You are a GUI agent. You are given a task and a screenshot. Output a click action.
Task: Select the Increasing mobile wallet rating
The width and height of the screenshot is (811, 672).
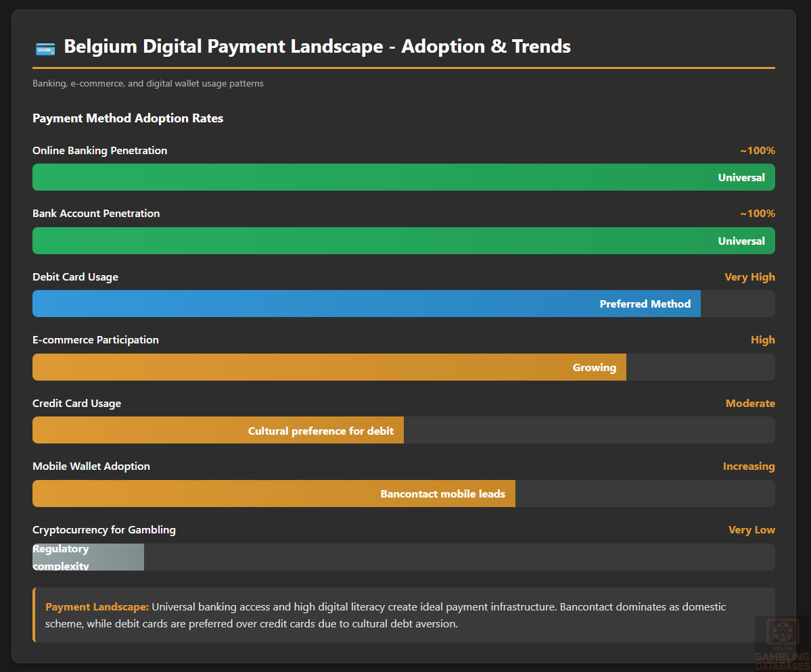click(x=748, y=466)
